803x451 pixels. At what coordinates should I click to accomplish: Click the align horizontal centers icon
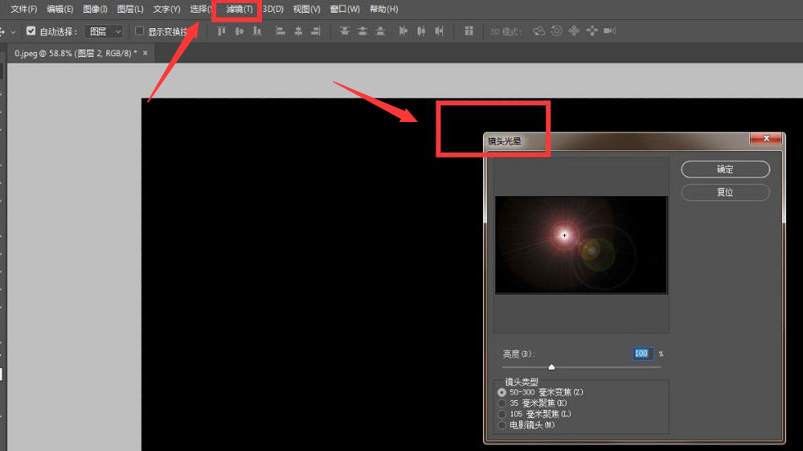(299, 32)
